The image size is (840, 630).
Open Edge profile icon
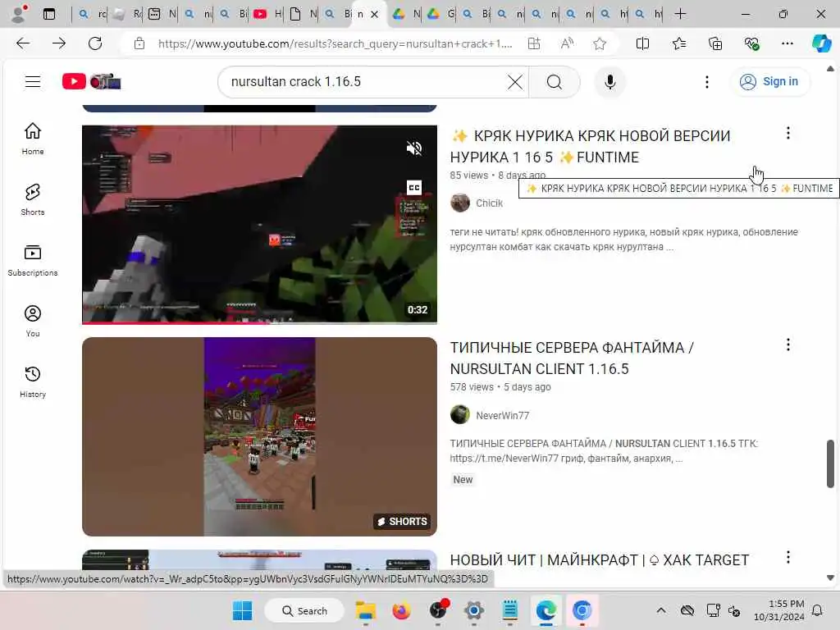pos(20,14)
